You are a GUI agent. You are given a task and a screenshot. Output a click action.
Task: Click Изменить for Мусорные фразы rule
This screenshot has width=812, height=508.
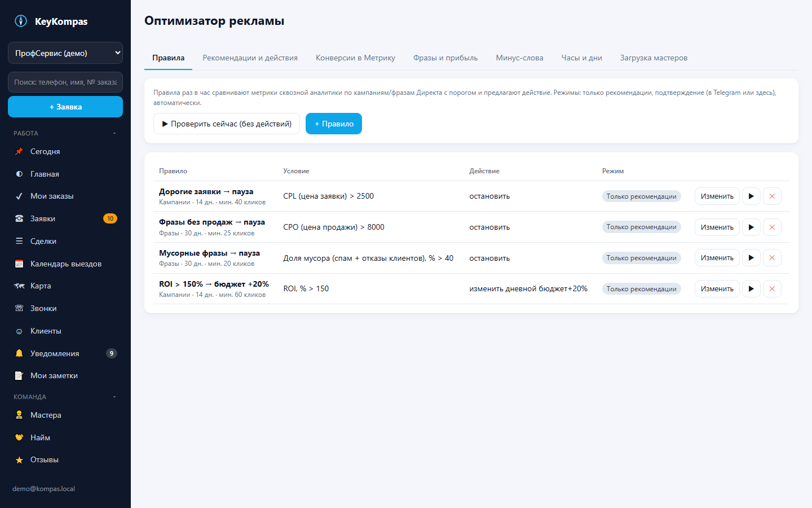(x=717, y=258)
